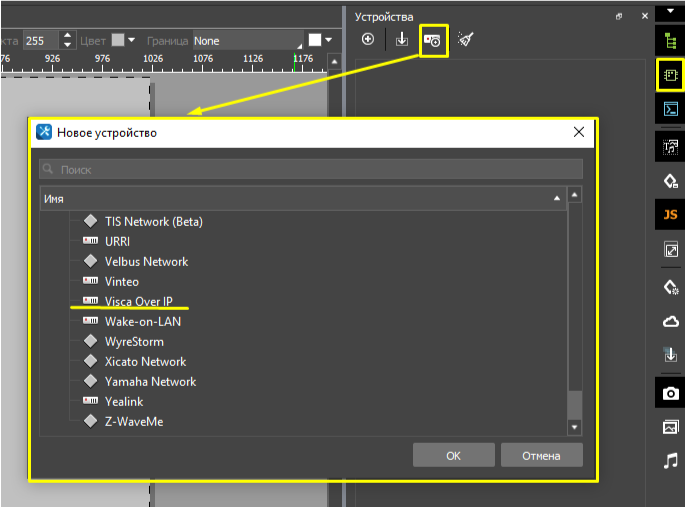
Task: Open the music note sound panel
Action: pos(670,460)
